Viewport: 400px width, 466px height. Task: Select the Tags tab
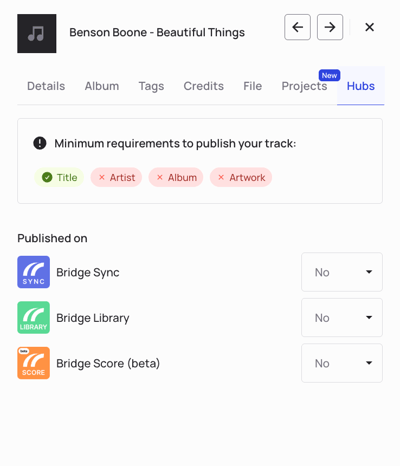pos(151,86)
